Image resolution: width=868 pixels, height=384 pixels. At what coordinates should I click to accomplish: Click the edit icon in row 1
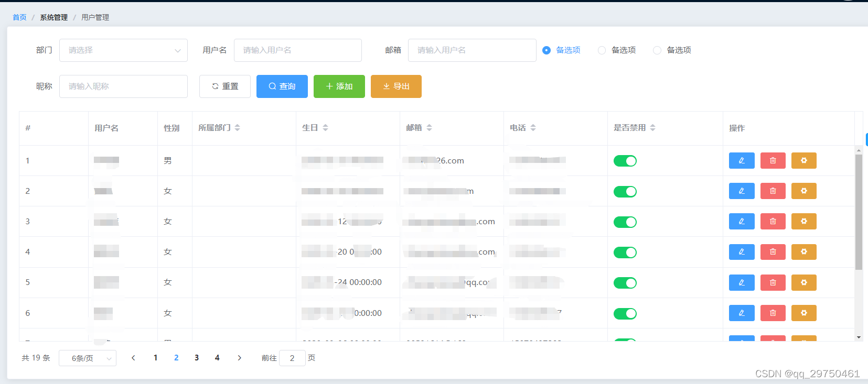742,161
